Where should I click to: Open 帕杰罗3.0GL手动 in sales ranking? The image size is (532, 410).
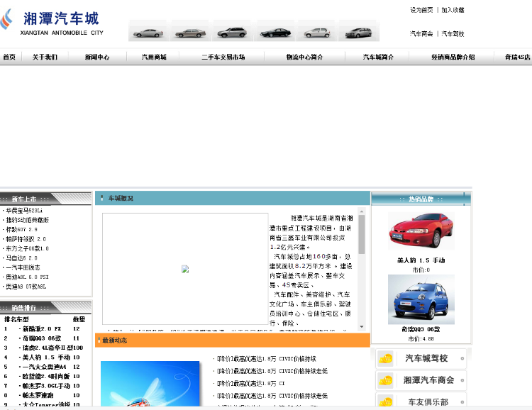coord(46,386)
